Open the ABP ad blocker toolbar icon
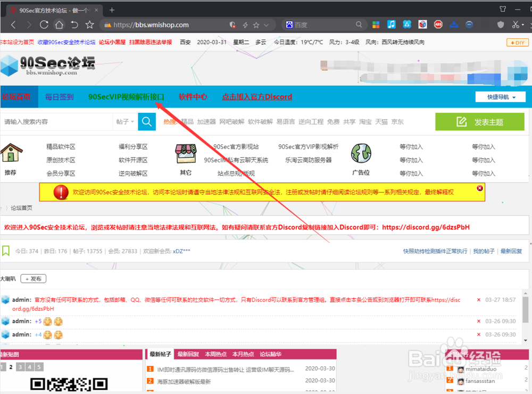The width and height of the screenshot is (532, 394). (x=438, y=24)
